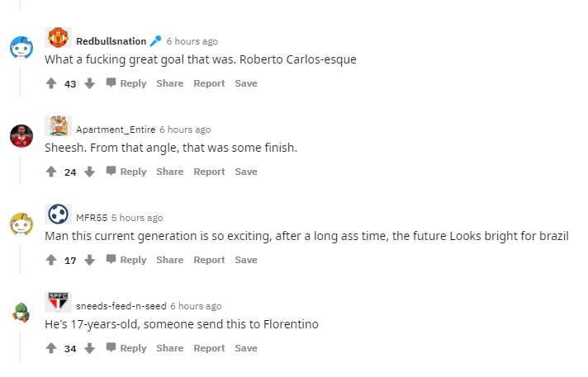Click MFR55's snoo avatar
The image size is (588, 377).
pos(21,224)
